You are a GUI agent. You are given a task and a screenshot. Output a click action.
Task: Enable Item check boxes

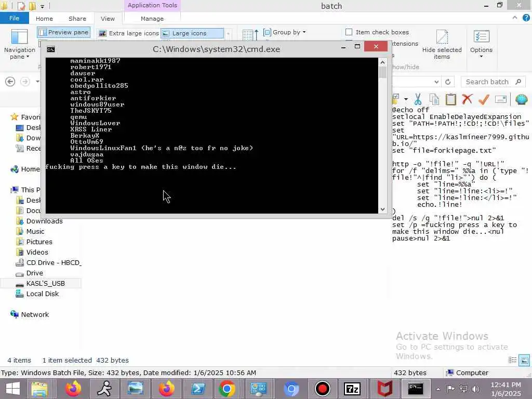[377, 32]
